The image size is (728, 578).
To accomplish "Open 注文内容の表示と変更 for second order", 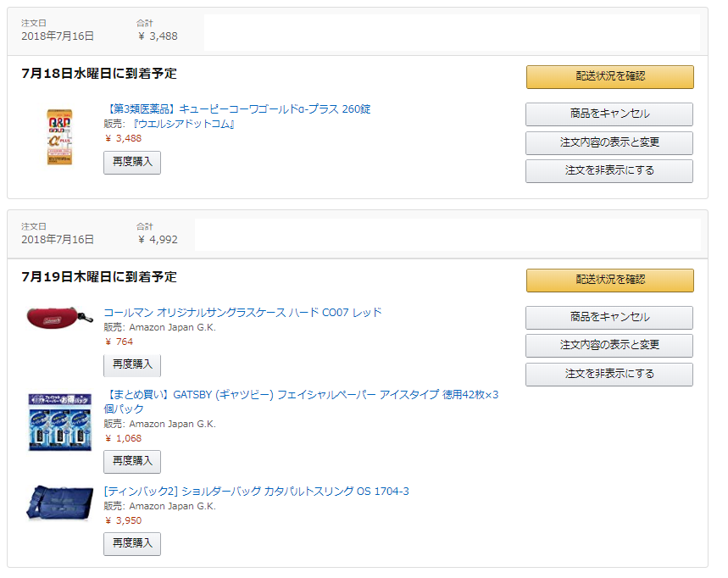I will [x=609, y=346].
